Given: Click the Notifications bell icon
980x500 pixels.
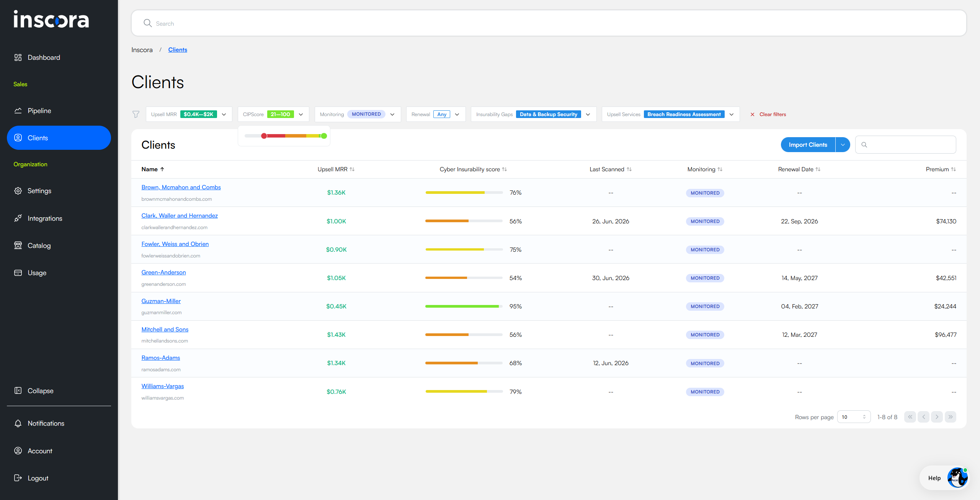Looking at the screenshot, I should pos(18,423).
